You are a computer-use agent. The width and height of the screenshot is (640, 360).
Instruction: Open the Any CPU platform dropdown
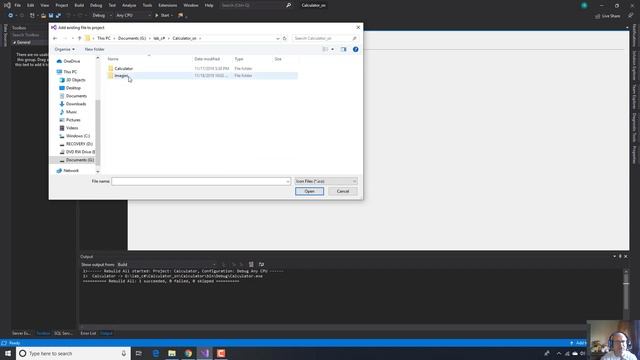point(133,16)
